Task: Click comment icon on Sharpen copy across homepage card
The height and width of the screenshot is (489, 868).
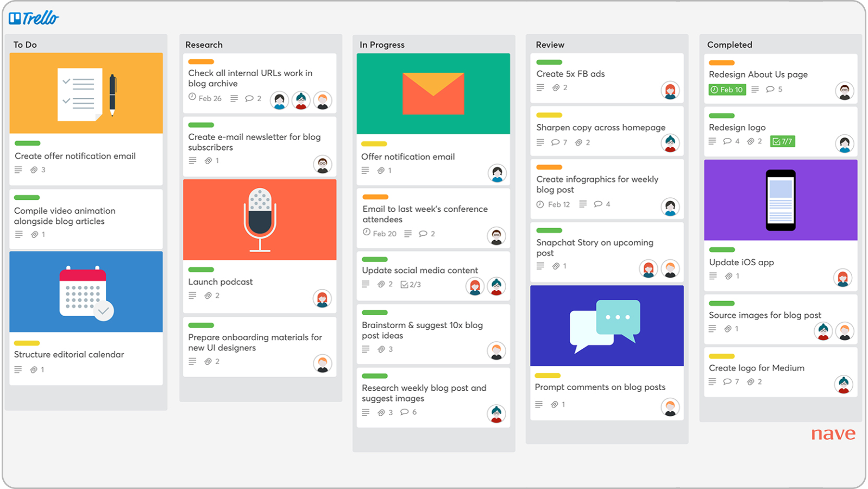Action: pos(555,142)
